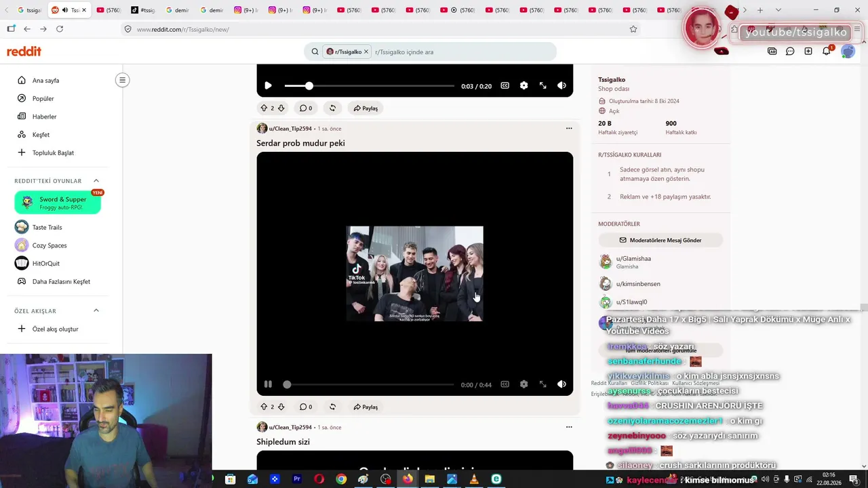868x488 pixels.
Task: Downvote the top video post
Action: 281,108
